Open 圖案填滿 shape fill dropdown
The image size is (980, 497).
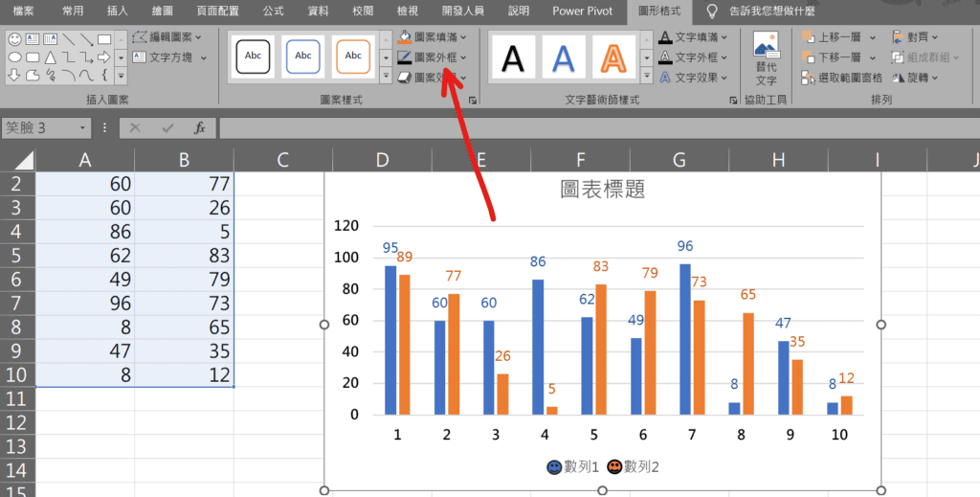[432, 37]
